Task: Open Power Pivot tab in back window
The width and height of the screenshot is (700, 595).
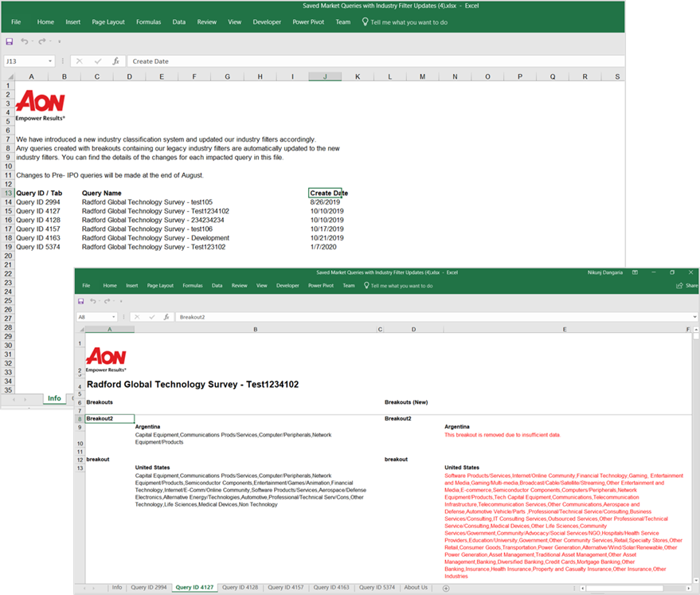Action: pos(308,22)
